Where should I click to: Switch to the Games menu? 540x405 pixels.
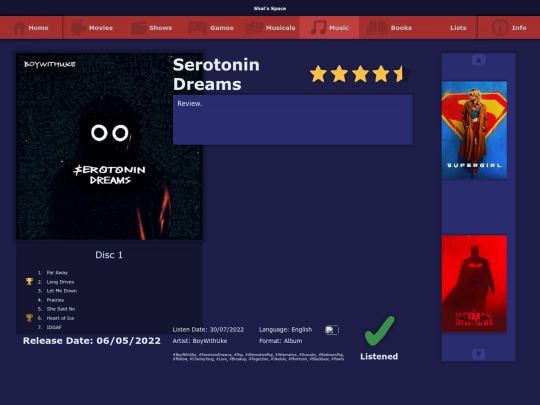pos(222,28)
